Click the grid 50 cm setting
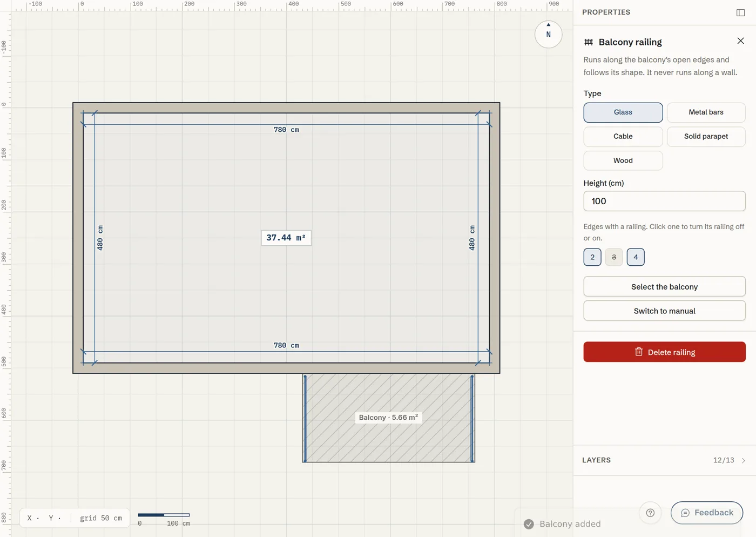This screenshot has height=537, width=756. [x=101, y=518]
